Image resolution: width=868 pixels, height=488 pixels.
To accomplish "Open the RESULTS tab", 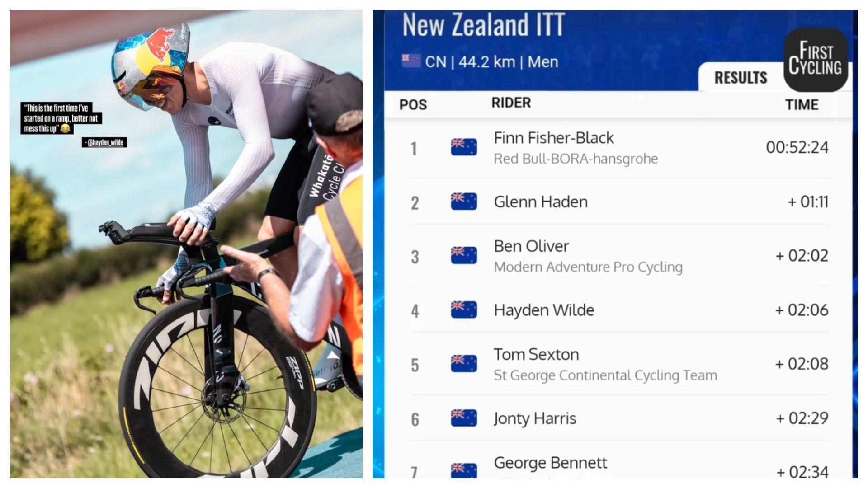I will pos(741,78).
